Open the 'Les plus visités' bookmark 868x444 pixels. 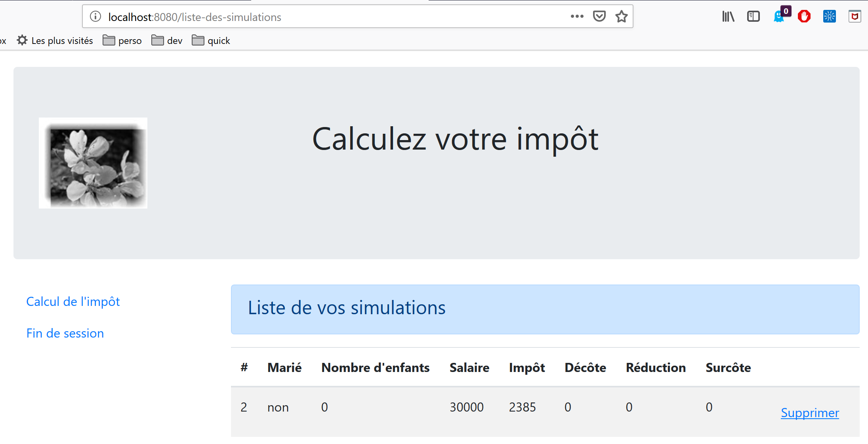point(55,41)
